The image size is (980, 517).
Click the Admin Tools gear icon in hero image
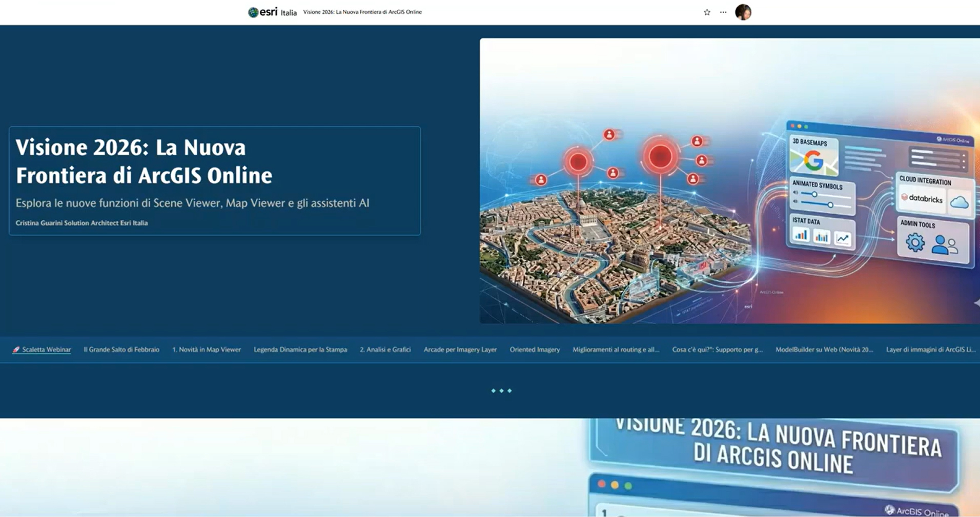(x=915, y=242)
